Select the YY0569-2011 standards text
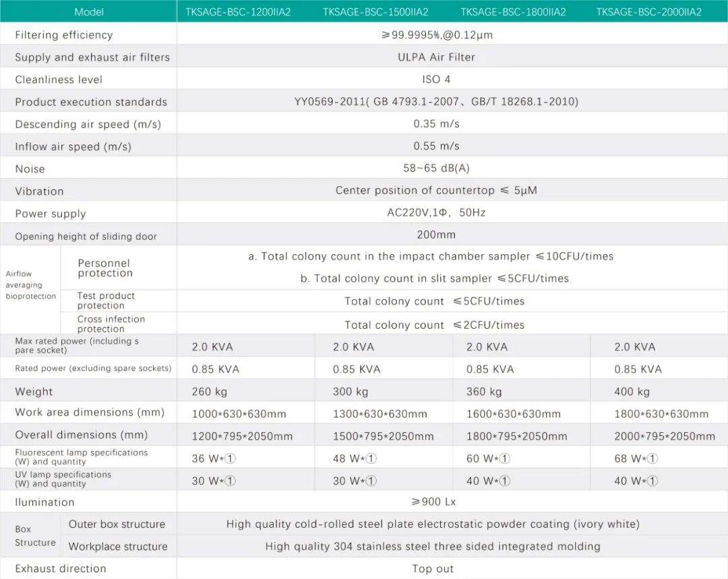Viewport: 728px width, 579px height. (x=436, y=102)
